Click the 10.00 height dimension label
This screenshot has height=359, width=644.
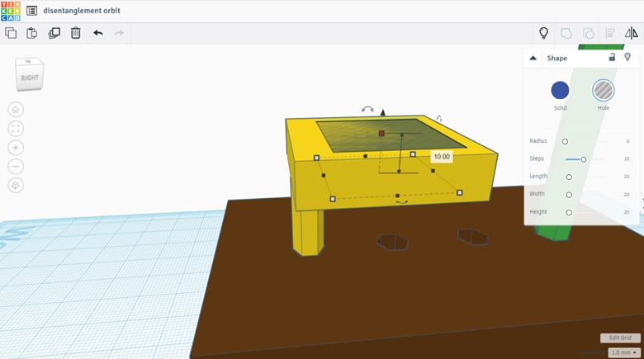click(442, 157)
